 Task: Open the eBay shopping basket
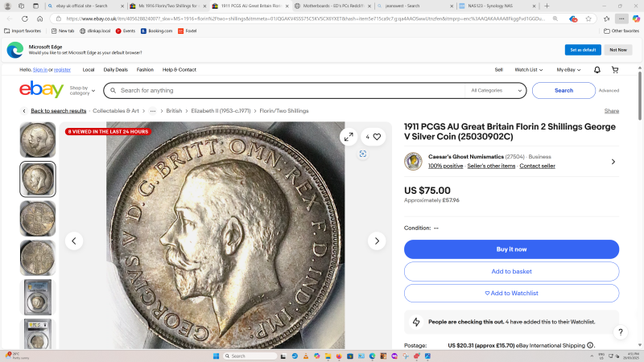click(x=614, y=70)
